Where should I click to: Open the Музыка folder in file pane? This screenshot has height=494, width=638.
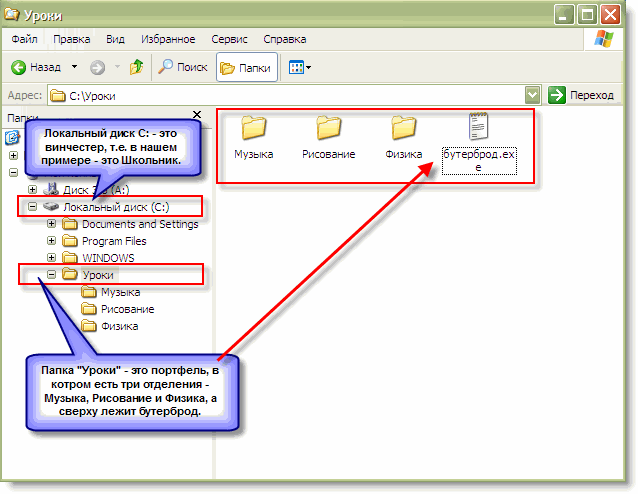254,129
